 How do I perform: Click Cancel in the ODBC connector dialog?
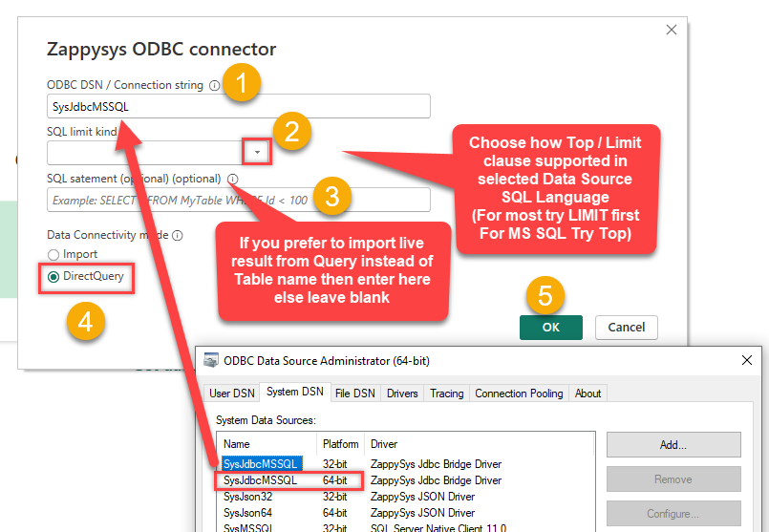pos(627,328)
